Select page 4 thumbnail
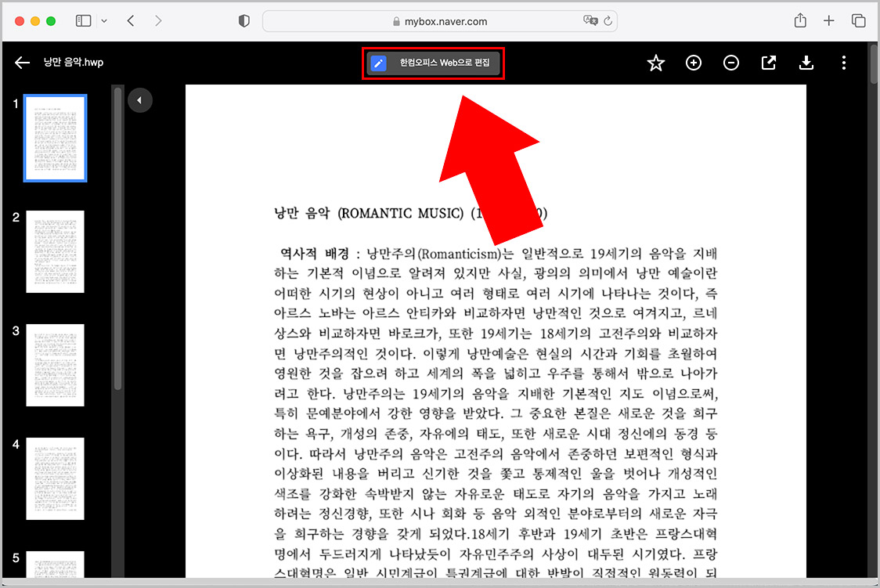The height and width of the screenshot is (588, 880). (55, 478)
